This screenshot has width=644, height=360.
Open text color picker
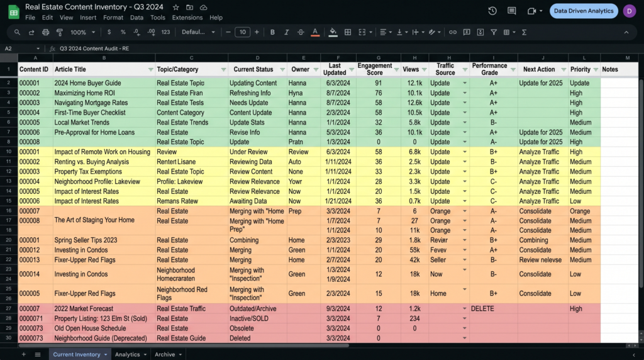pos(315,32)
